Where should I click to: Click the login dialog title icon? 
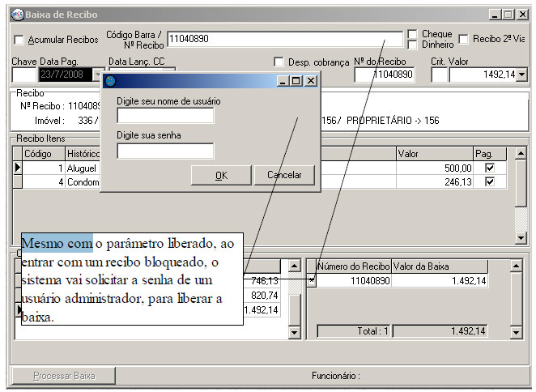coord(112,81)
